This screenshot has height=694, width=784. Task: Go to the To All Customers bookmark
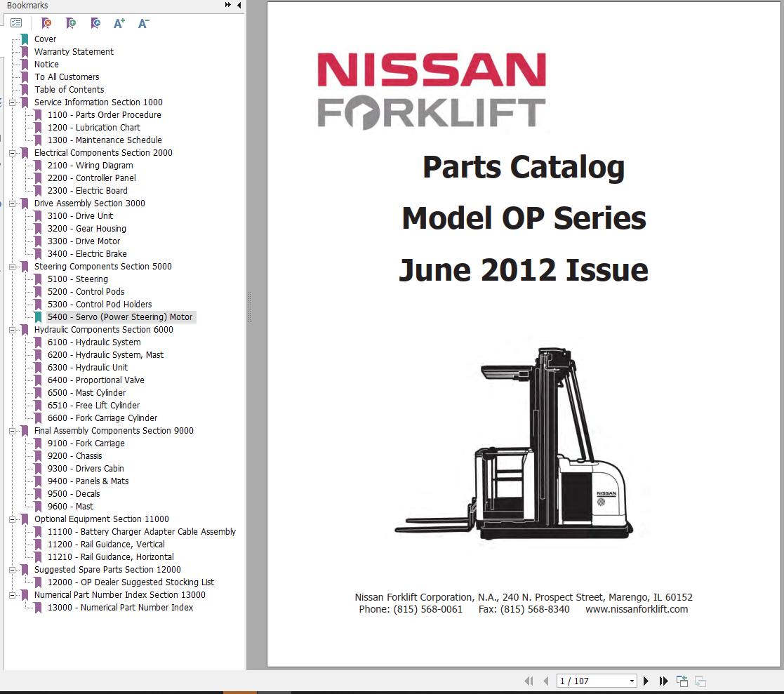[x=67, y=77]
